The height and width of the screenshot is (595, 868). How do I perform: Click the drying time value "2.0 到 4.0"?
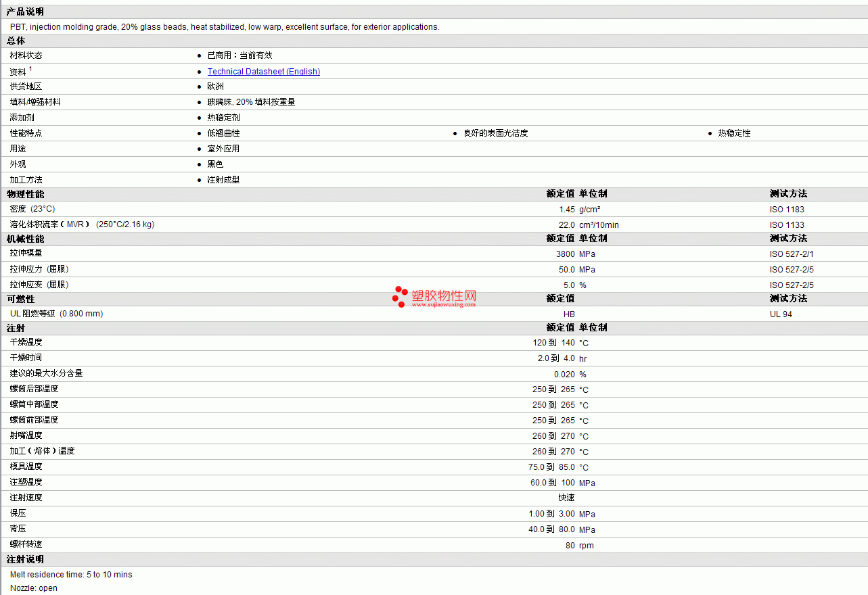tap(556, 358)
